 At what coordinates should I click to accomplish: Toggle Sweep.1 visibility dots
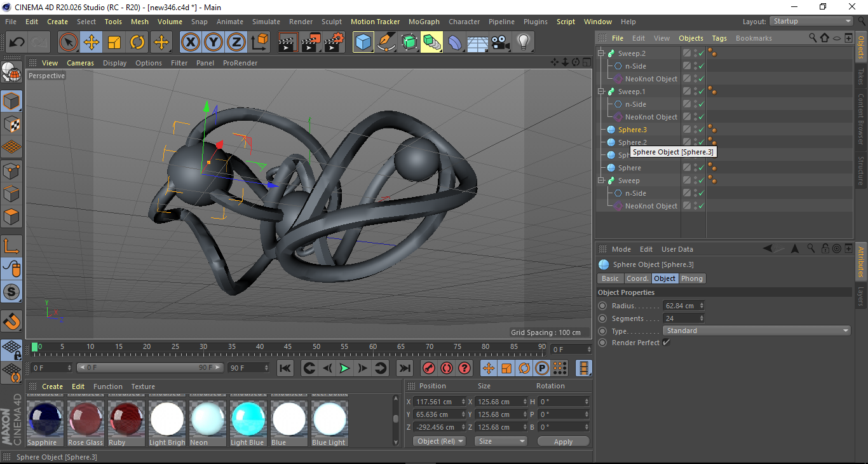pos(695,92)
